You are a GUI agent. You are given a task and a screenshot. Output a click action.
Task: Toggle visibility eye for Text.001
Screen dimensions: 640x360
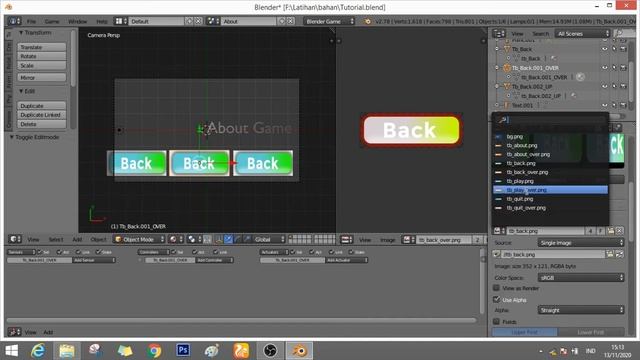(604, 105)
